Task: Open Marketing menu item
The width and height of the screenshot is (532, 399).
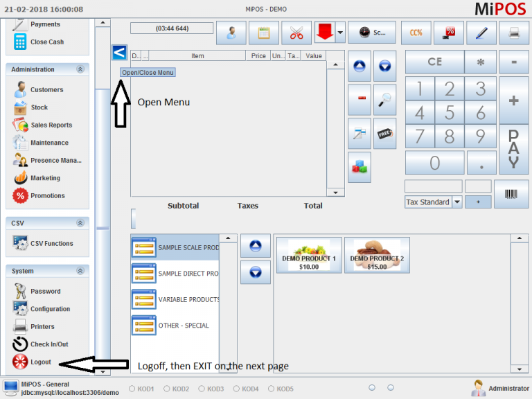Action: [37, 178]
